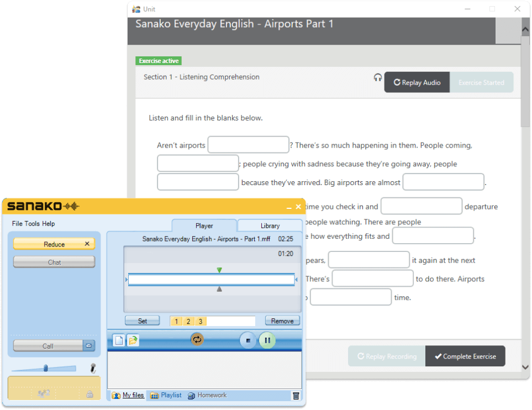532x410 pixels.
Task: Pause the playing audio track
Action: click(267, 340)
